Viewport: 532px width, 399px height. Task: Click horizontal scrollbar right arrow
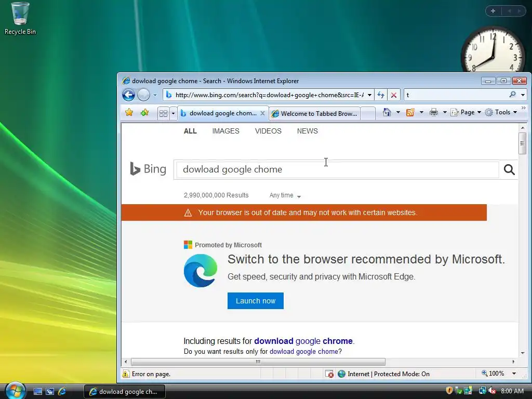pyautogui.click(x=513, y=362)
